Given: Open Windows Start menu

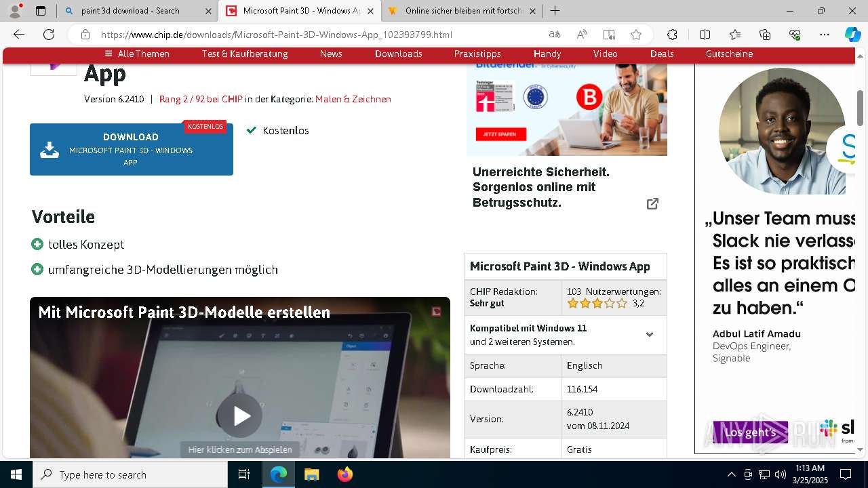Looking at the screenshot, I should [16, 474].
